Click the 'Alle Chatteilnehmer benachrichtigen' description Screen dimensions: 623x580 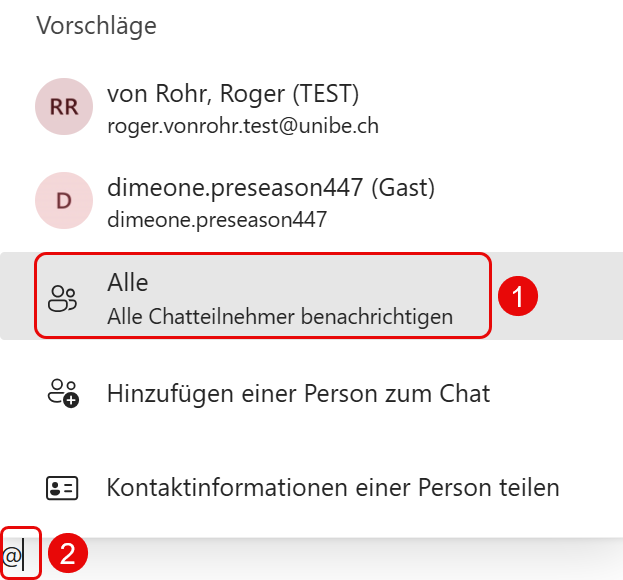tap(280, 317)
